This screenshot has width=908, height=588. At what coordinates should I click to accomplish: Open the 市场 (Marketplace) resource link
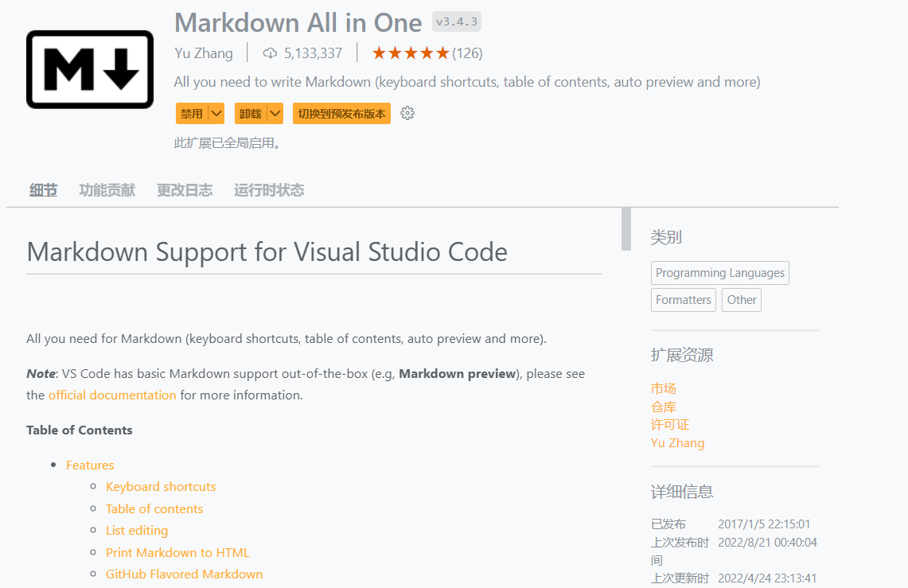point(664,388)
